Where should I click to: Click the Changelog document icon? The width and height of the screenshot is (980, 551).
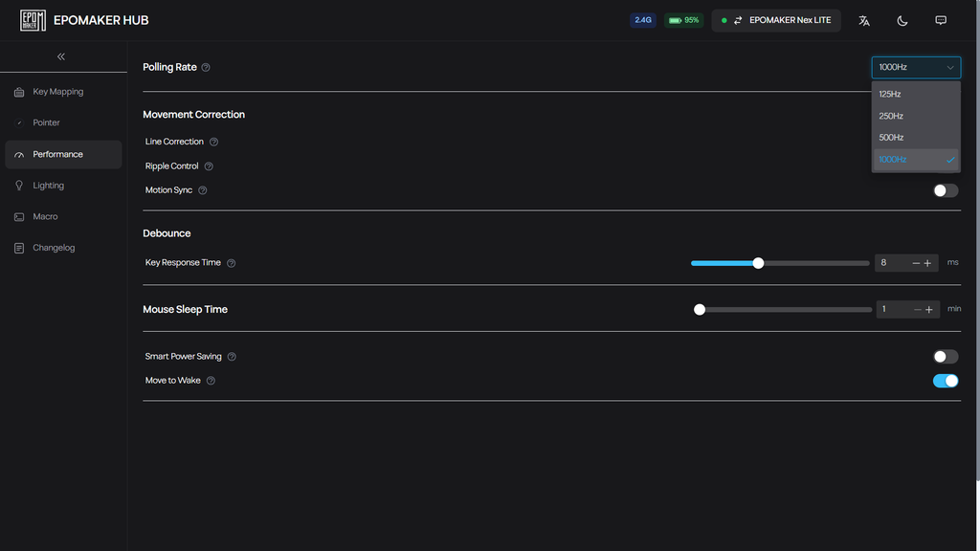point(19,248)
